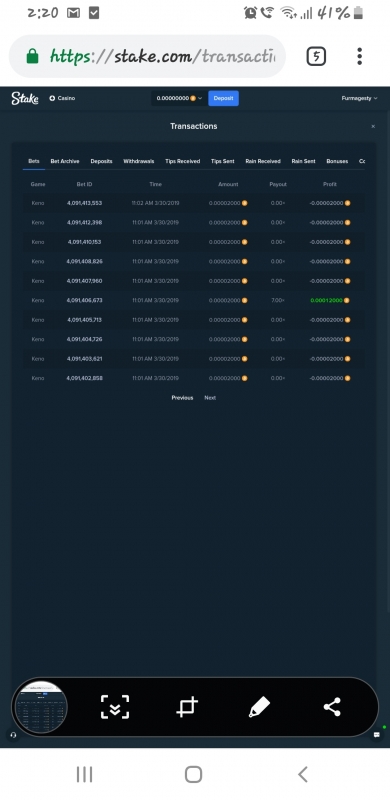Viewport: 390px width, 800px height.
Task: Select the Bonuses tab
Action: coord(337,161)
